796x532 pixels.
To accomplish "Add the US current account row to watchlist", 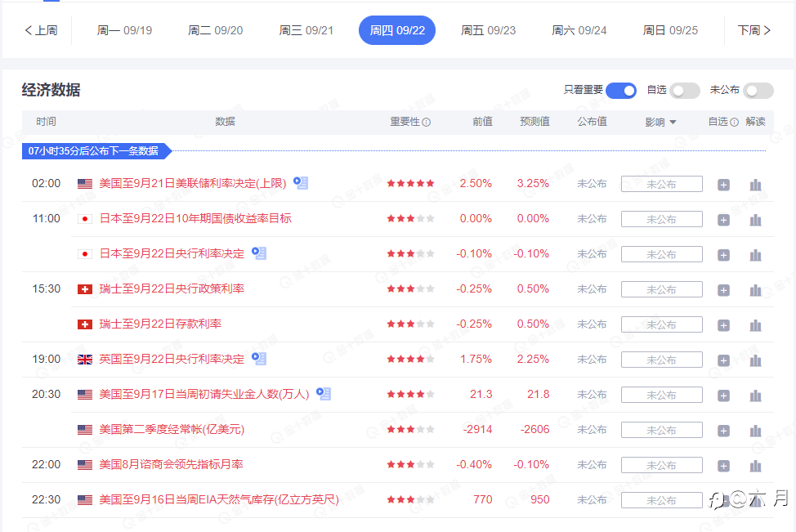I will pyautogui.click(x=723, y=431).
